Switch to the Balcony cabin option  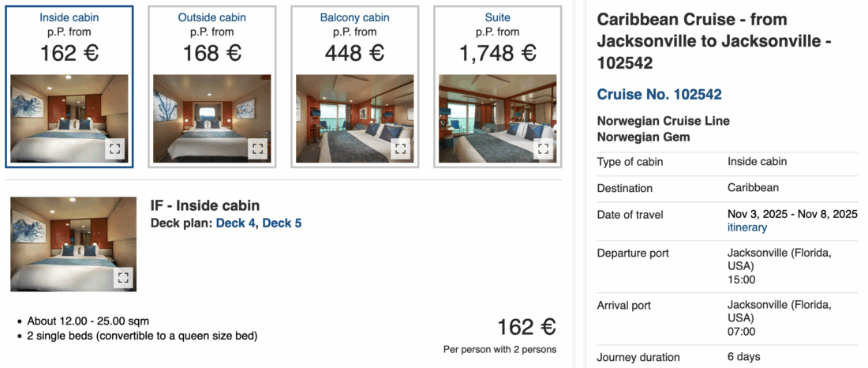[354, 17]
